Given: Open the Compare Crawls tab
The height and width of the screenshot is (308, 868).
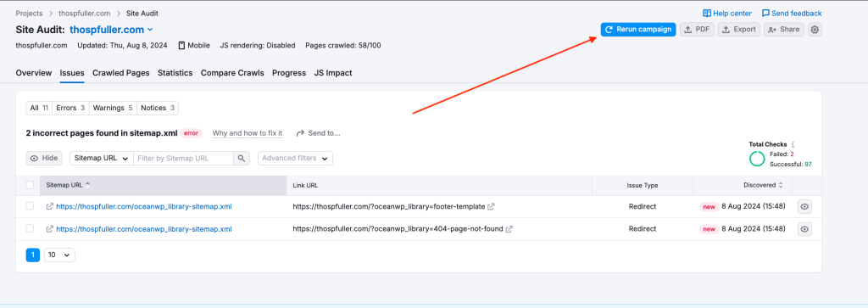Looking at the screenshot, I should (x=232, y=73).
